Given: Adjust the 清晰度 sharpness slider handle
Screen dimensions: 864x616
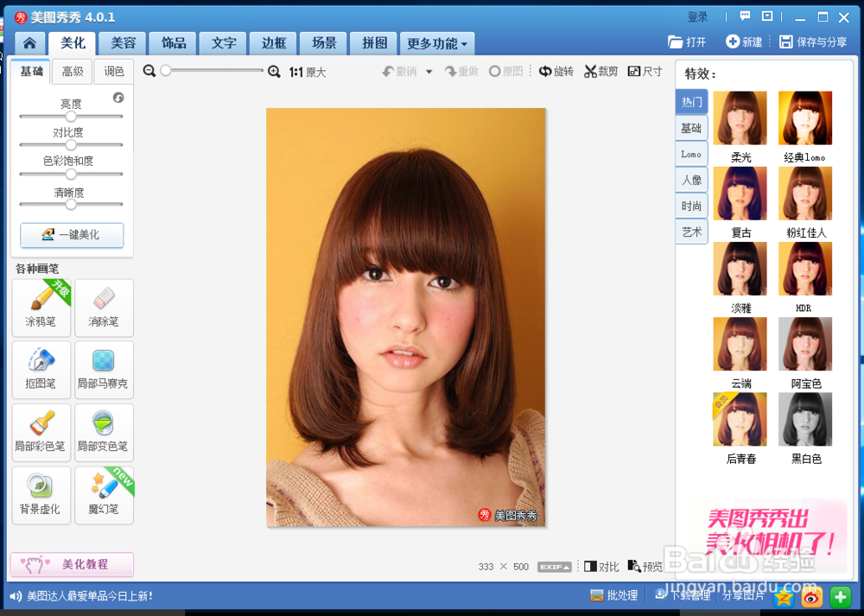Looking at the screenshot, I should click(x=71, y=205).
